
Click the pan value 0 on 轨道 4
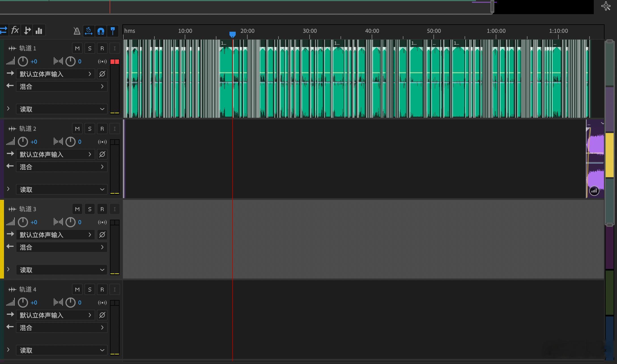[80, 303]
